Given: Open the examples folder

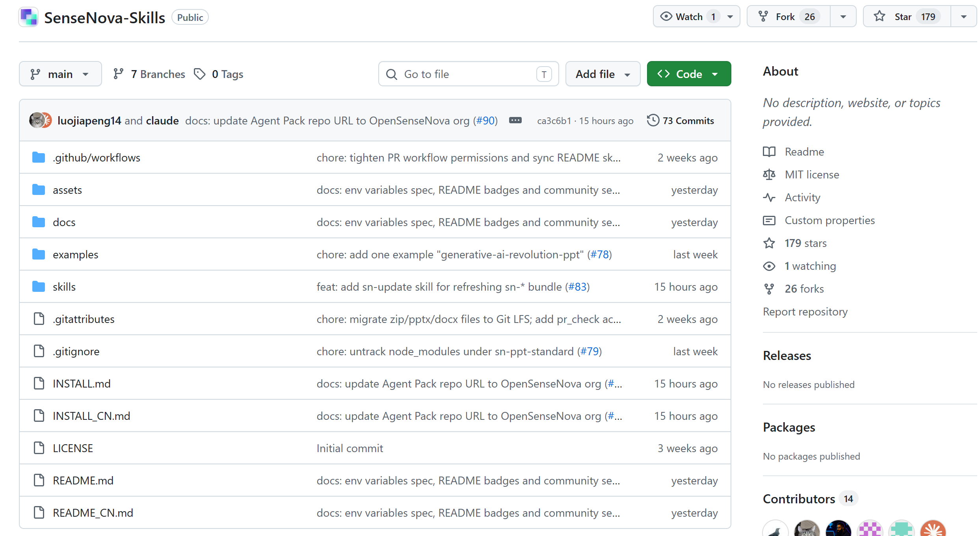Looking at the screenshot, I should point(76,254).
